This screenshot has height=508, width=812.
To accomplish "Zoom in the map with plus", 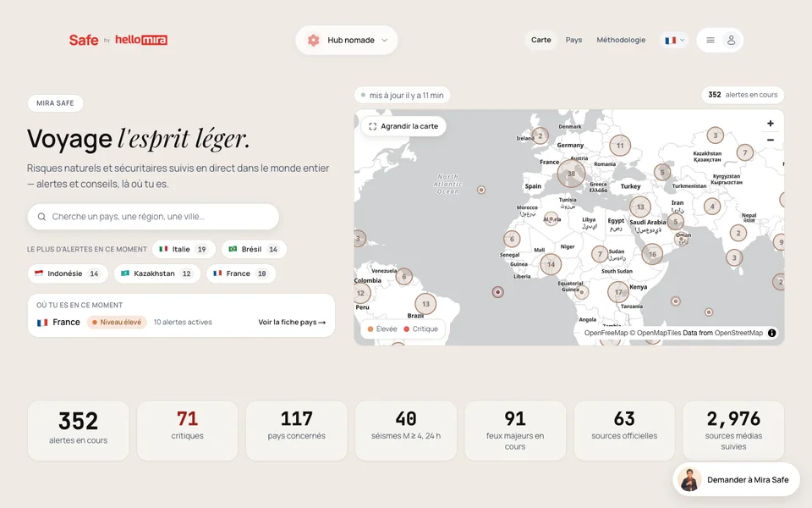I will click(x=770, y=124).
